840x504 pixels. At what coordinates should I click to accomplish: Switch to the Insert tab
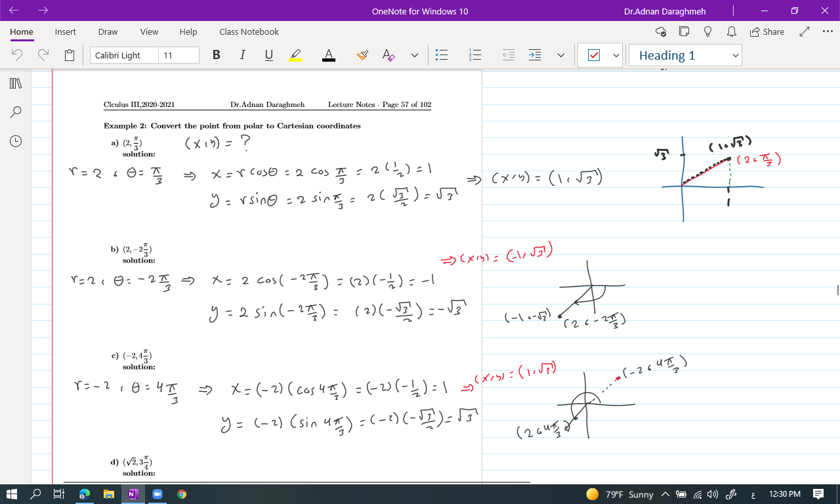click(x=66, y=31)
